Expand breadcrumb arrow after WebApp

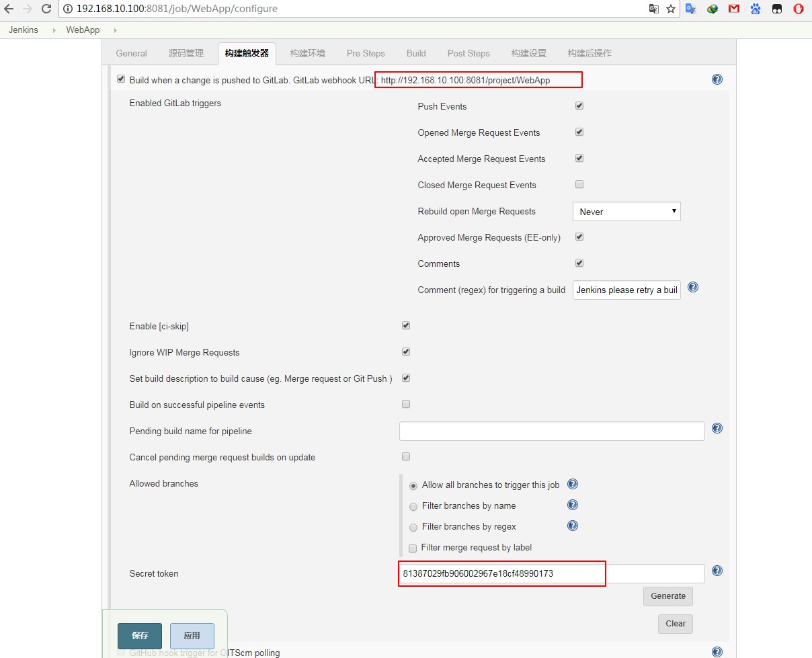point(115,30)
